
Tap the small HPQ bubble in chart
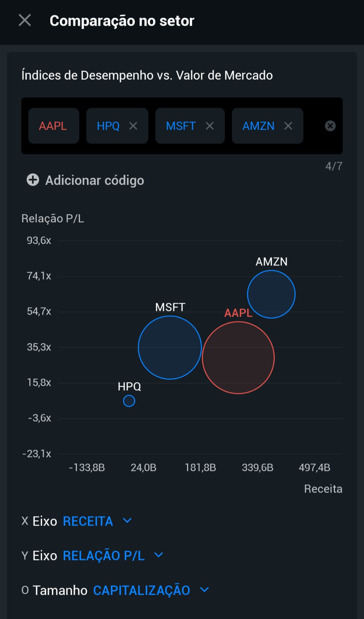coord(129,401)
